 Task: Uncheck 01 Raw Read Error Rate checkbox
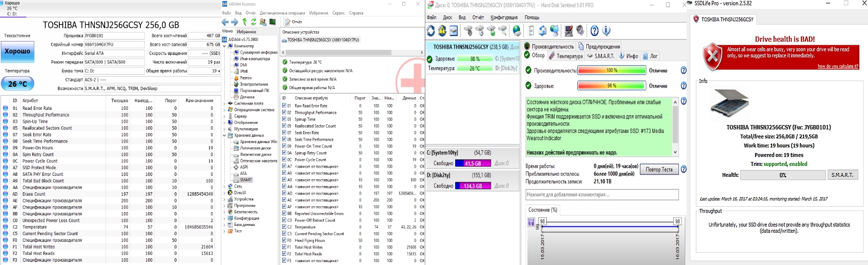coord(284,106)
